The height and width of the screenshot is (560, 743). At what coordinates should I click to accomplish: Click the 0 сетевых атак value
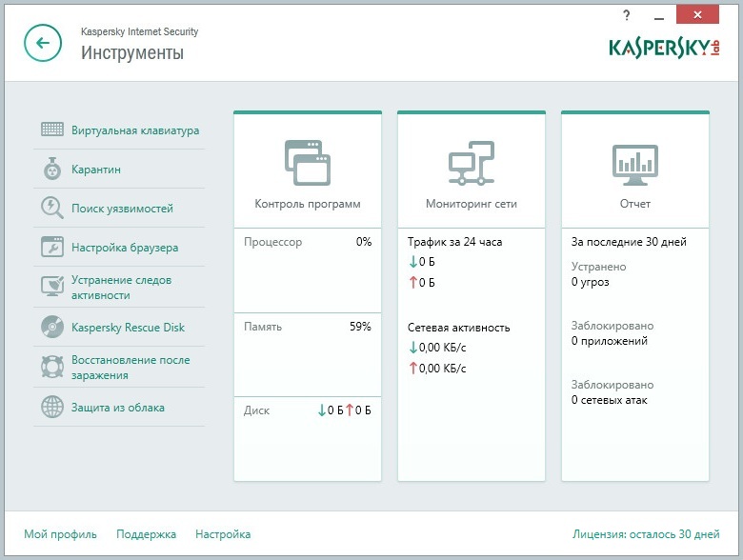pos(609,400)
